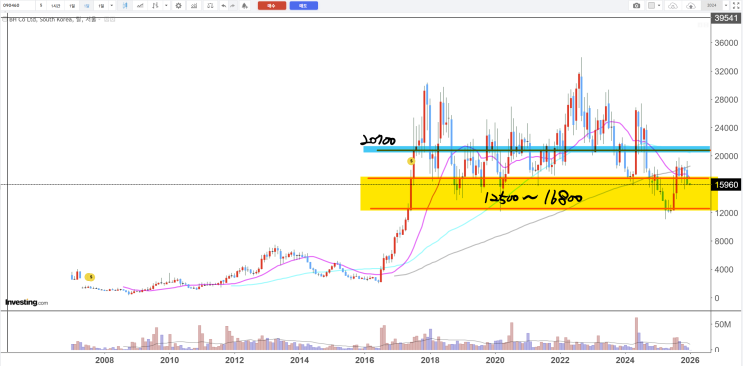Click the second small legend toggle icon

[112, 19]
